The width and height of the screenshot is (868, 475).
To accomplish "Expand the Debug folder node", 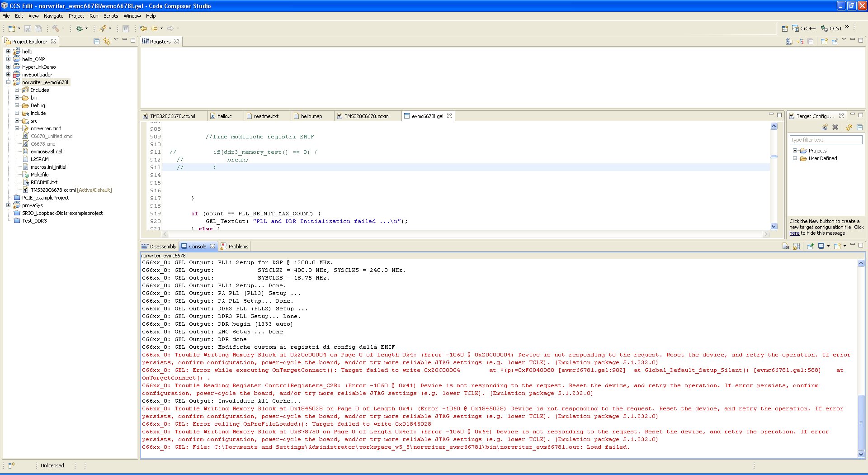I will tap(17, 105).
